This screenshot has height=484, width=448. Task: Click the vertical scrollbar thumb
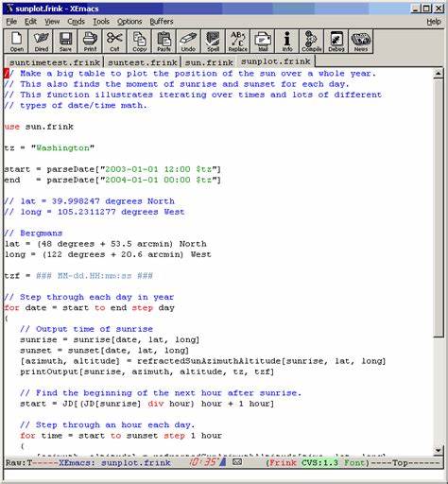click(439, 208)
